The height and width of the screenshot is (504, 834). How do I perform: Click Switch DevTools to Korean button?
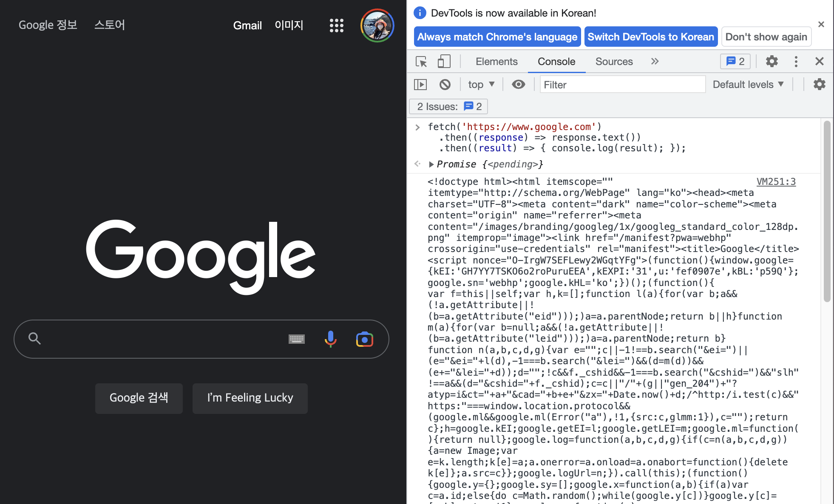click(x=650, y=37)
